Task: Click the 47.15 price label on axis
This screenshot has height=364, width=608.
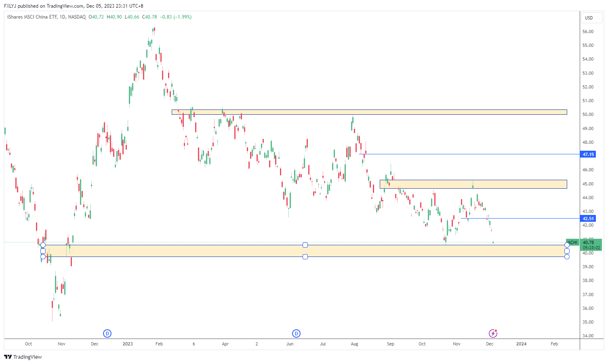Action: [588, 154]
